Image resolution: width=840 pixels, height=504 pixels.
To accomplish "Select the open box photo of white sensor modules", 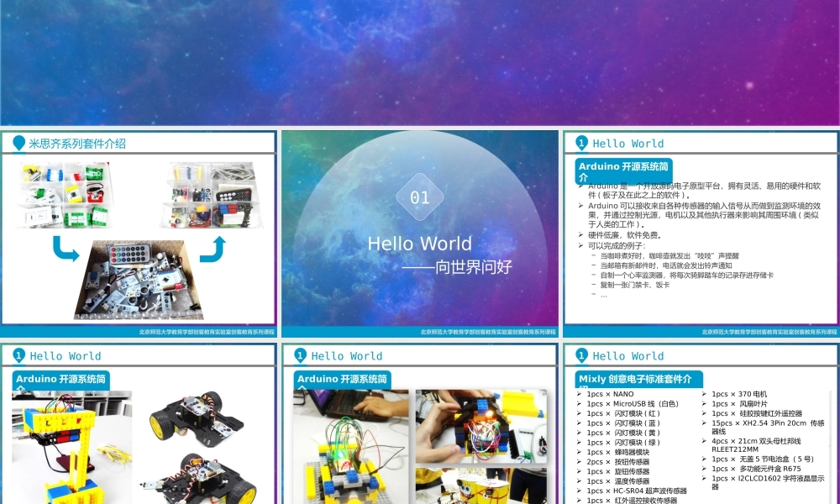I will click(x=139, y=280).
